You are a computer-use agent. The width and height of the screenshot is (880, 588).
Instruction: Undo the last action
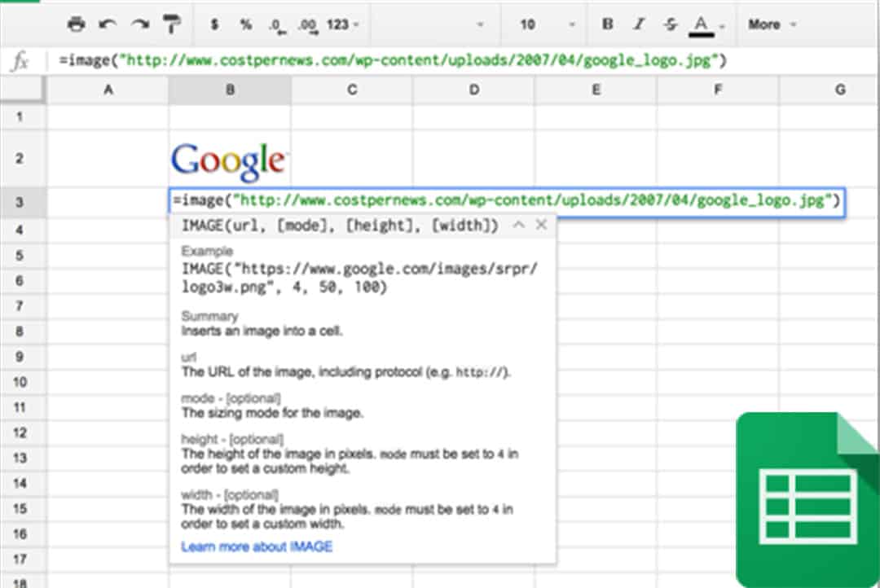(x=108, y=24)
